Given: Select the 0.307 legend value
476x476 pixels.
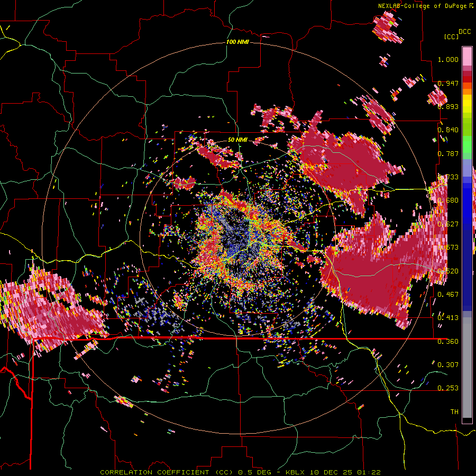Looking at the screenshot, I should click(x=448, y=364).
